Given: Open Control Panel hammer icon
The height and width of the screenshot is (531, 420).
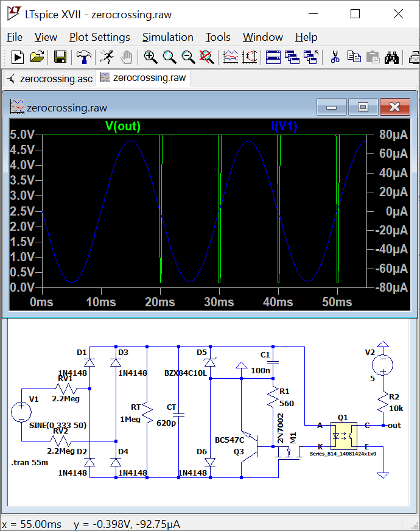Looking at the screenshot, I should (x=83, y=57).
